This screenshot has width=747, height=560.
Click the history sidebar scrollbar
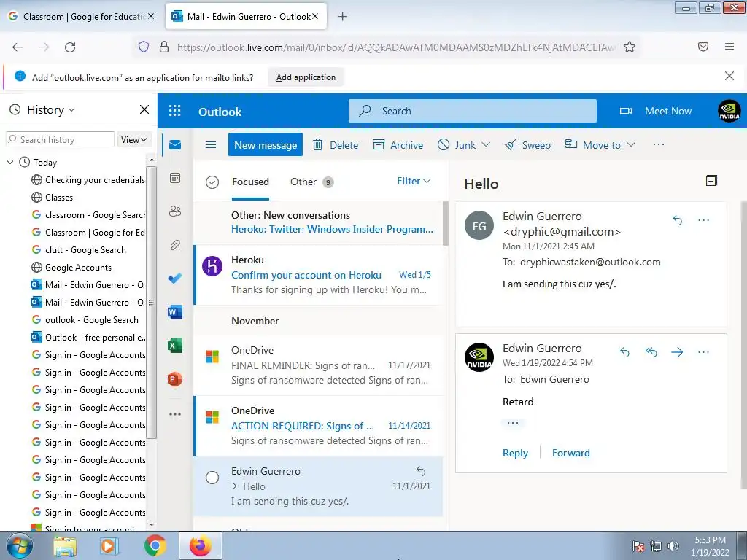coord(151,303)
